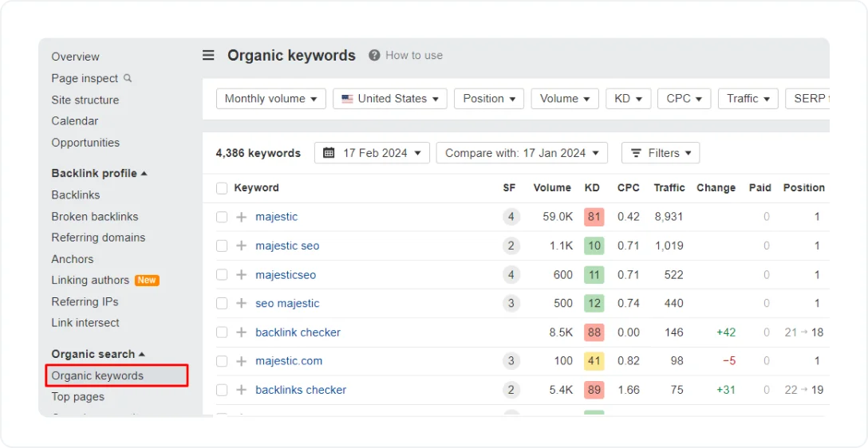This screenshot has height=448, width=868.
Task: Click the plus icon beside backlink checker
Action: (242, 332)
